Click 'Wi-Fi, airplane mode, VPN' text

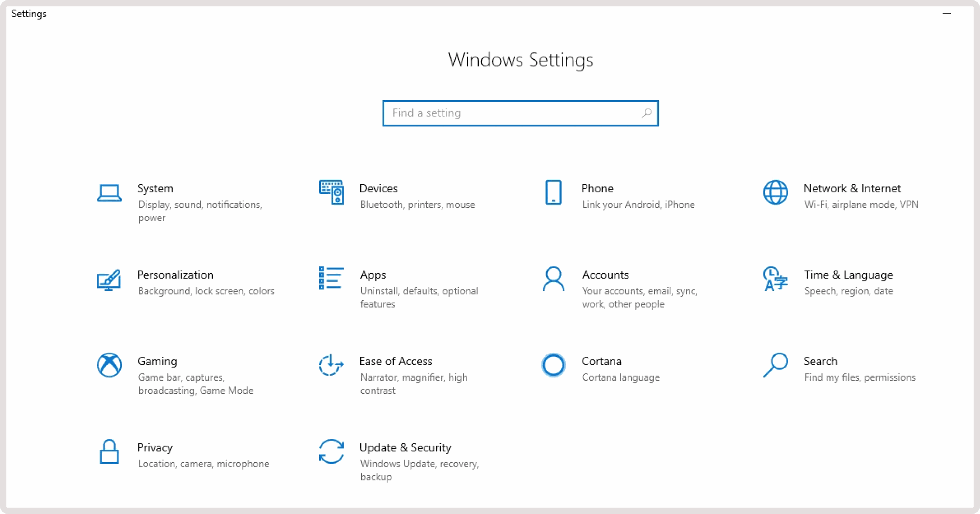click(861, 205)
